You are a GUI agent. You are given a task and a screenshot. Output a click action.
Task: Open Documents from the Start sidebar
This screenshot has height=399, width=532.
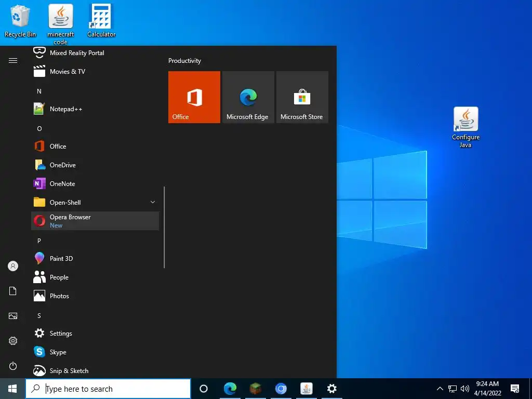(x=13, y=291)
